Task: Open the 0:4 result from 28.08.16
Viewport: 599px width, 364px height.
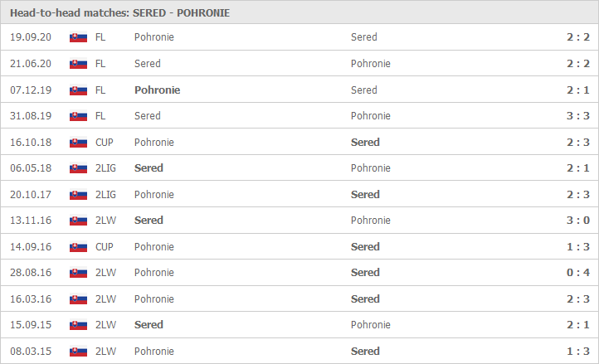Action: click(x=578, y=272)
